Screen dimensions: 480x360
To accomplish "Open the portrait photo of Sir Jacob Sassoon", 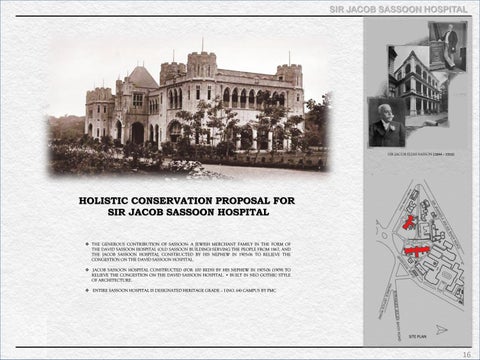I will tap(387, 122).
